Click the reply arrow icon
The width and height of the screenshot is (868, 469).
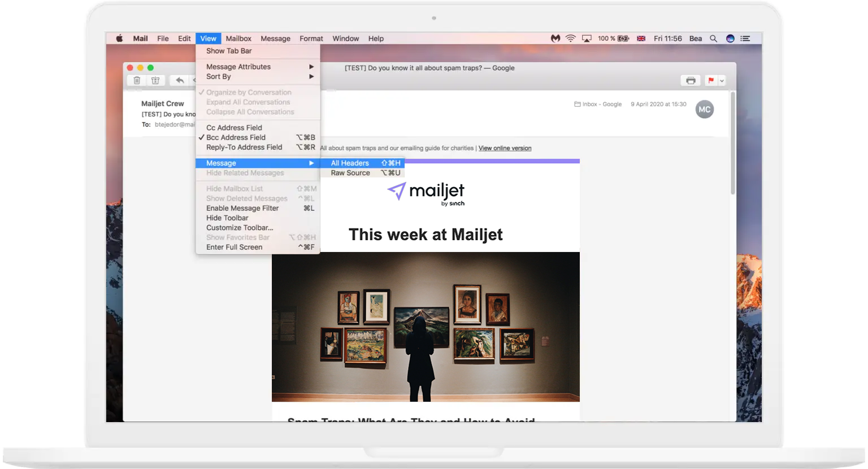tap(180, 80)
